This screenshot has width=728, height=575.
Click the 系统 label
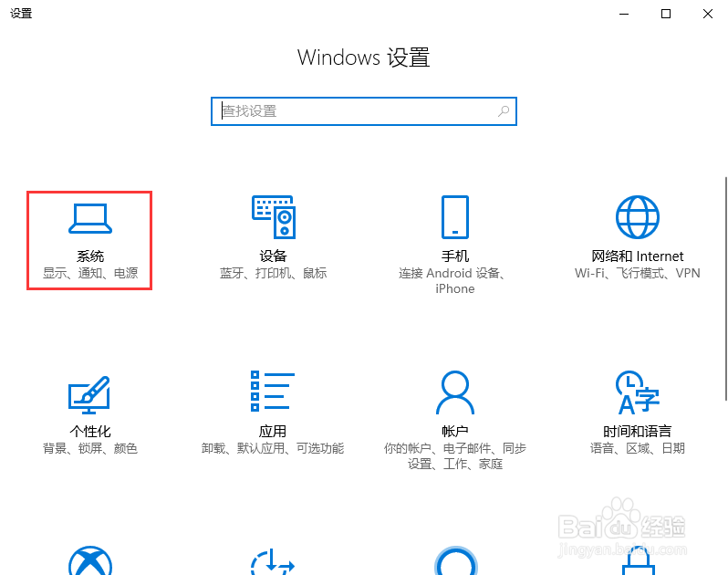coord(90,256)
